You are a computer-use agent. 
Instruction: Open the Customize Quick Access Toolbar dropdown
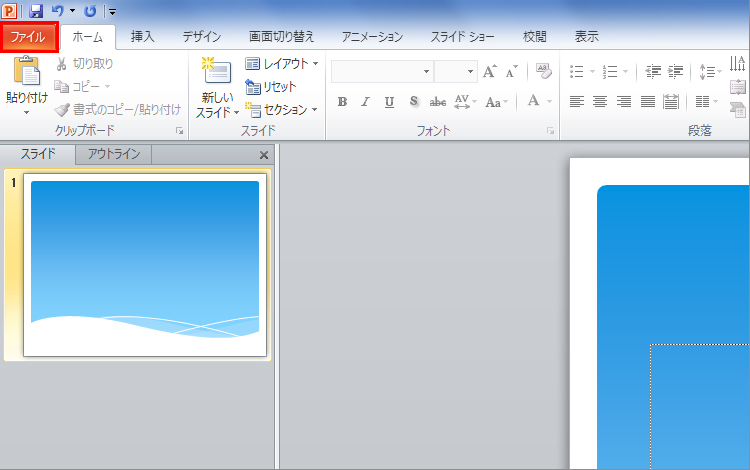click(112, 11)
